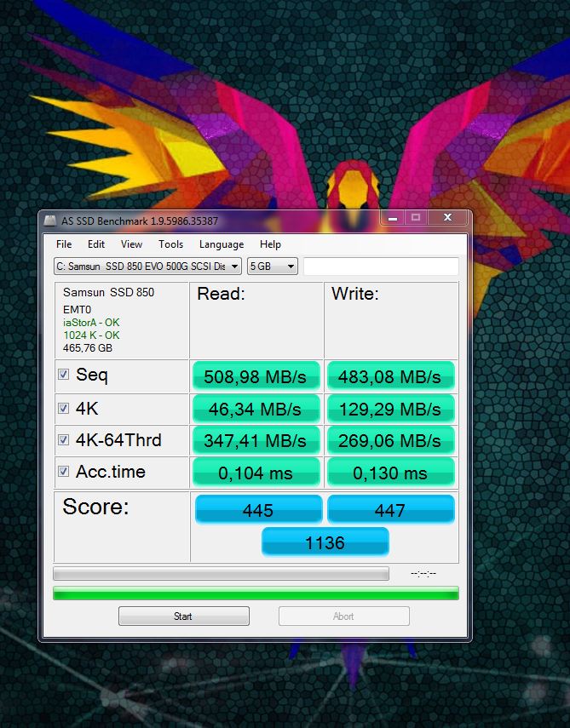
Task: Expand the 5 GB test size dropdown
Action: 273,267
